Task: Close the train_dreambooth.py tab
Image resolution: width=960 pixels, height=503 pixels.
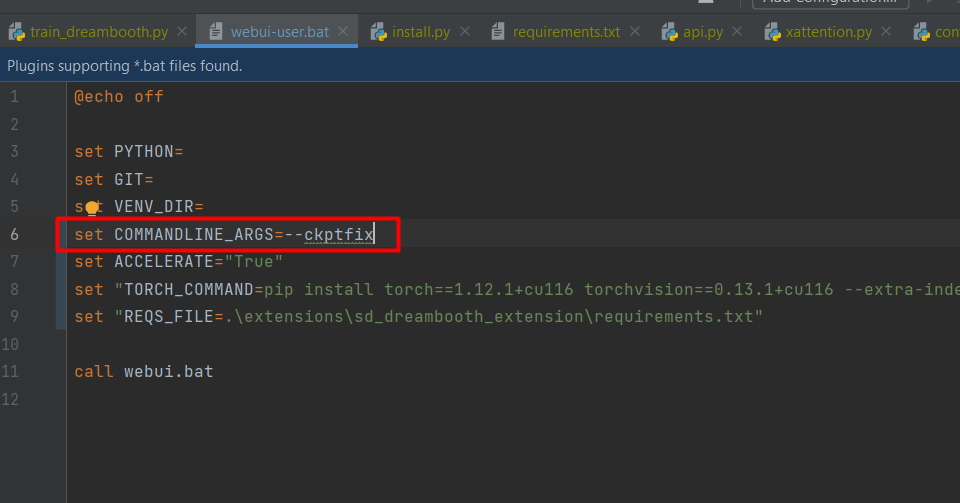Action: pos(182,31)
